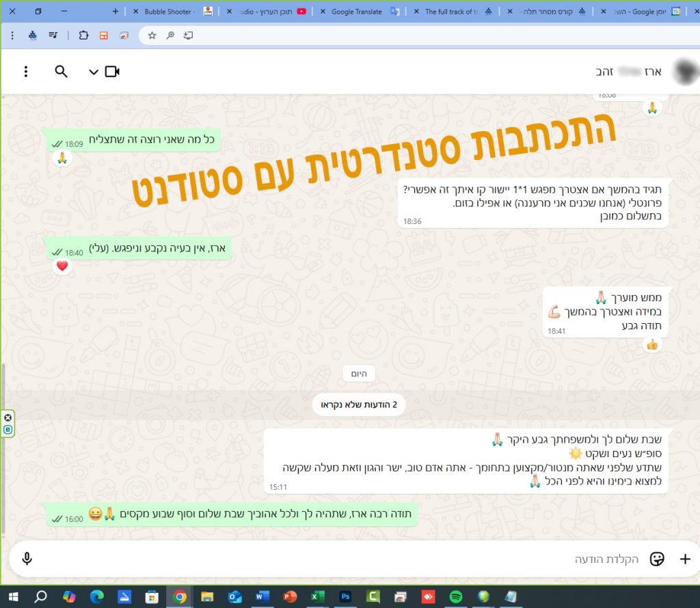Open Spotify from the Windows taskbar
This screenshot has height=608, width=700.
tap(454, 598)
